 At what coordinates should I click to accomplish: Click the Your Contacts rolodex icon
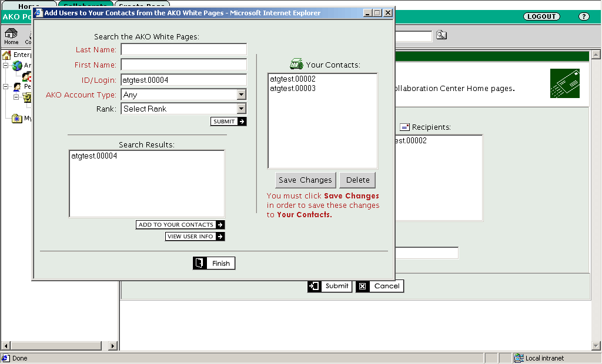coord(296,65)
